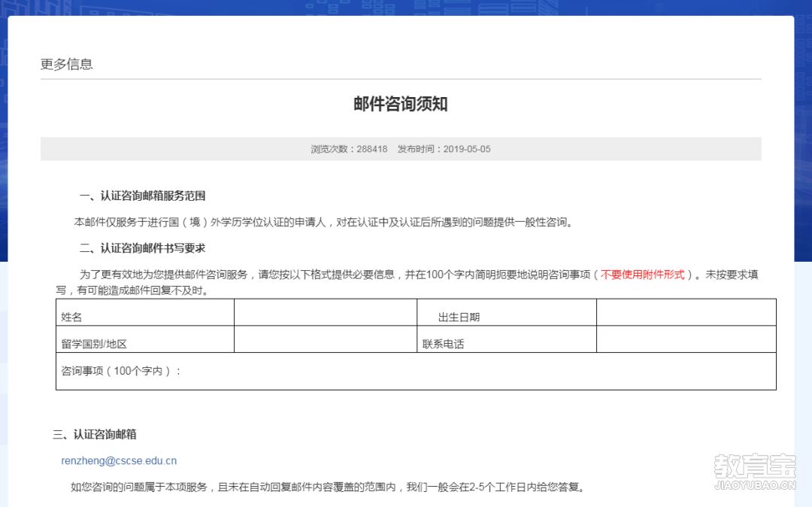
Task: Click the 留学国别/地区 table cell
Action: pos(145,339)
